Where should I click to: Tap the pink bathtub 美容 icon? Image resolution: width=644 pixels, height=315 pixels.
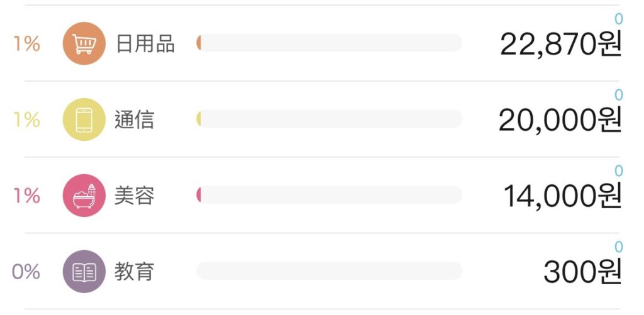pos(84,196)
